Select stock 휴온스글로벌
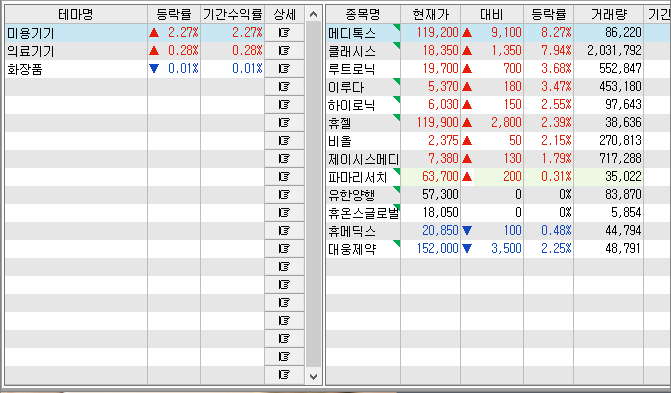Screen dimensions: 671x393 click(x=363, y=213)
